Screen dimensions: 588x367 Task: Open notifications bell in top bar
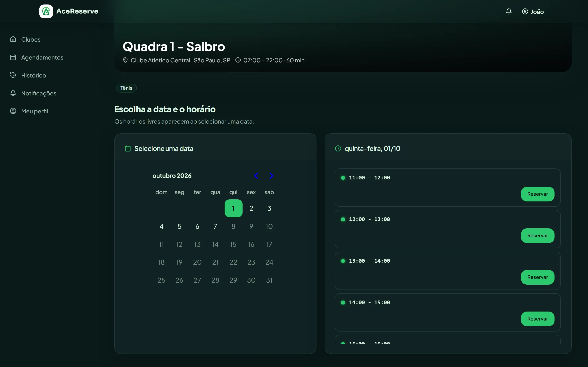coord(509,11)
